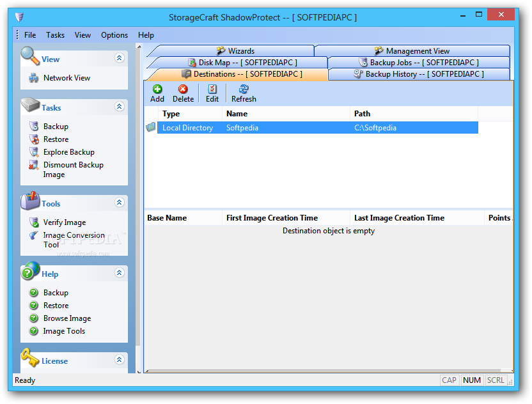Collapse the Tasks panel with its chevron
Viewport: 532px width, 404px height.
pos(119,107)
